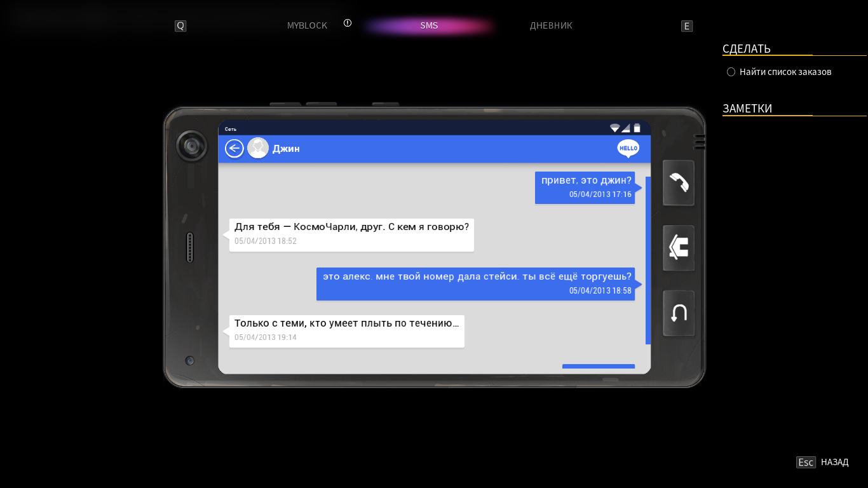The image size is (868, 488).
Task: Select the "привет, это джин?" message bubble
Action: [x=585, y=187]
